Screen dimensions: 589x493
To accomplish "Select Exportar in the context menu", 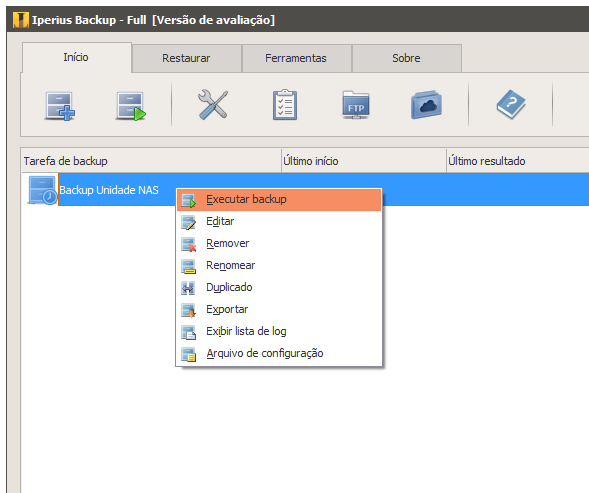I will click(279, 309).
